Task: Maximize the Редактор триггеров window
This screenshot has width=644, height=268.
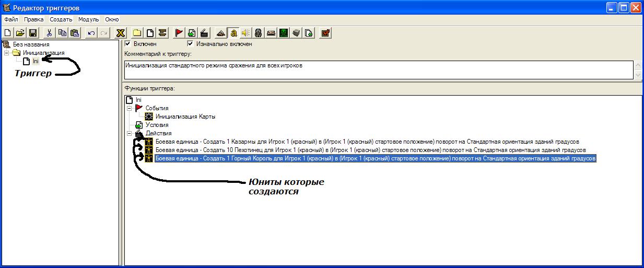Action: pos(624,8)
